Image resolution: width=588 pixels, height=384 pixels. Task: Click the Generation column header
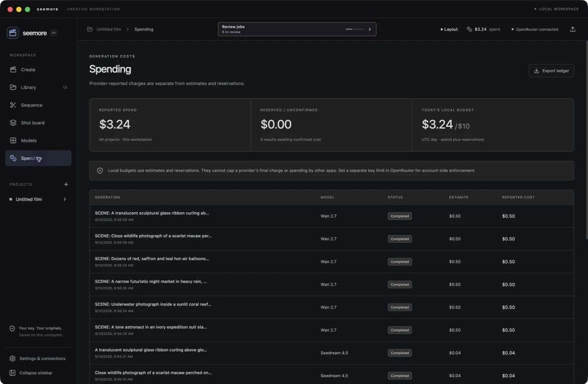point(107,197)
